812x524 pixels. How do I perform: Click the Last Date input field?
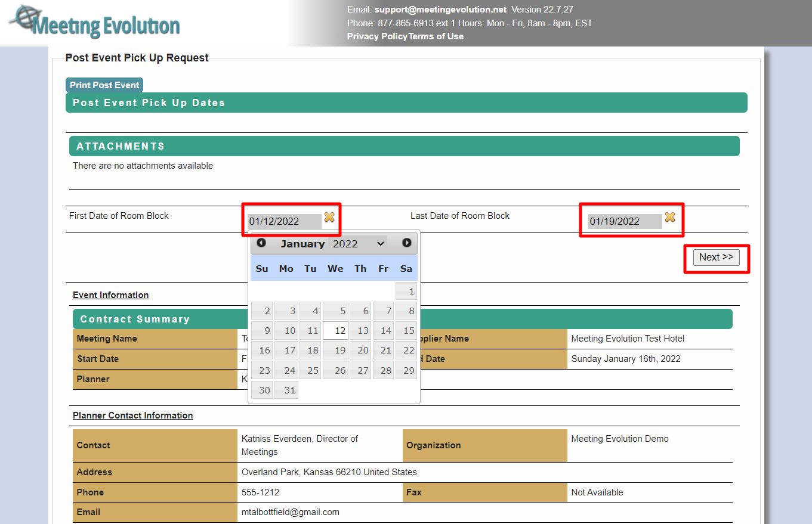625,221
